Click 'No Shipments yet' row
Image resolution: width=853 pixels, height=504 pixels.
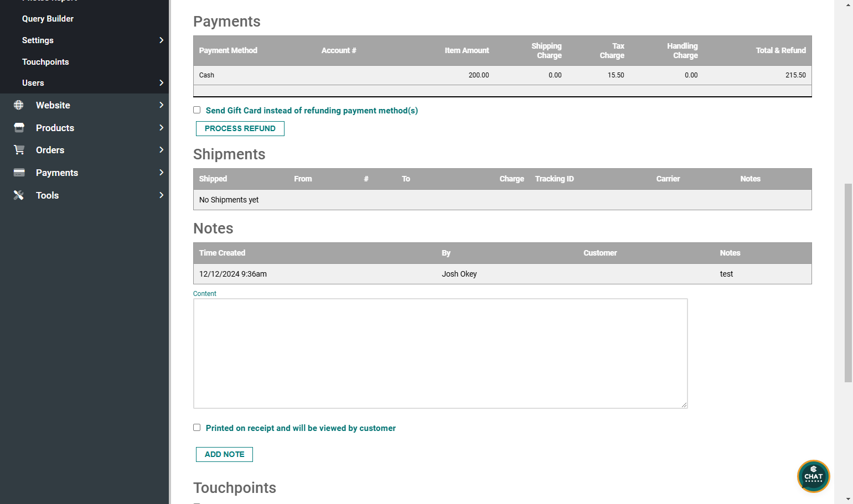pos(503,200)
